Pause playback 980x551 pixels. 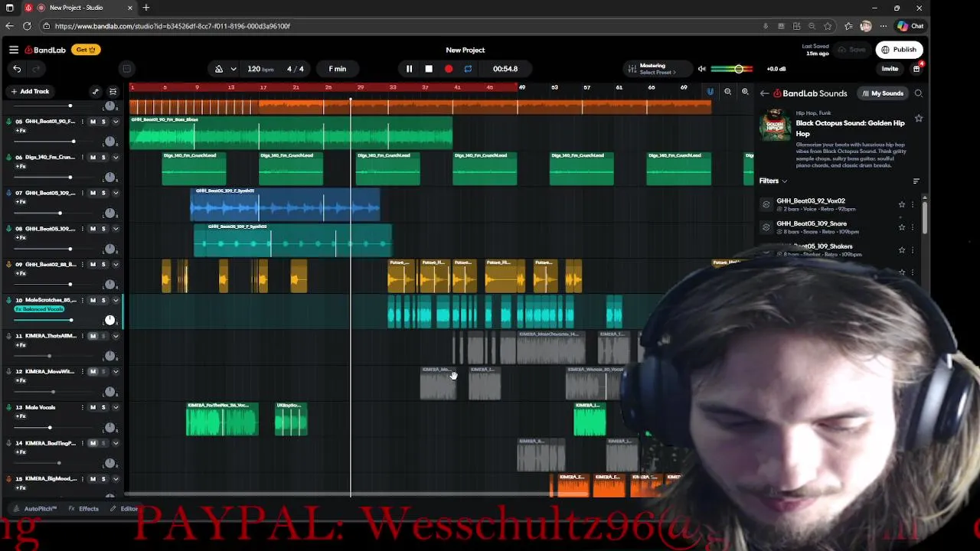pyautogui.click(x=409, y=69)
